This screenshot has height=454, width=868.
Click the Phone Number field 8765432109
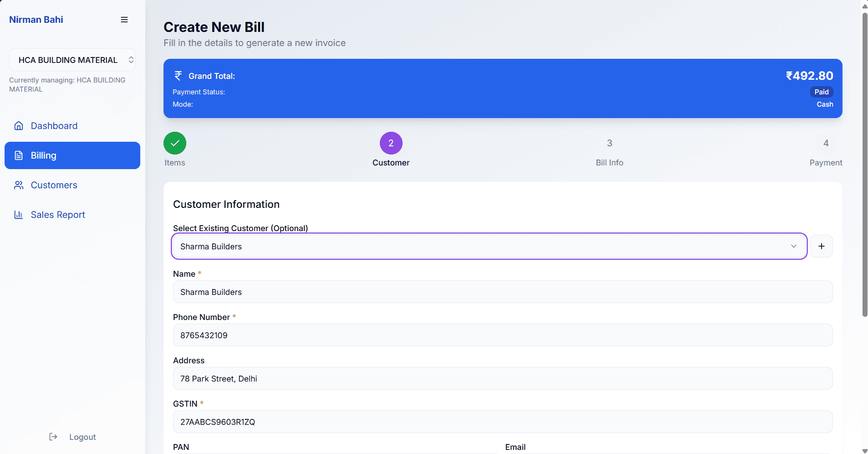[503, 335]
